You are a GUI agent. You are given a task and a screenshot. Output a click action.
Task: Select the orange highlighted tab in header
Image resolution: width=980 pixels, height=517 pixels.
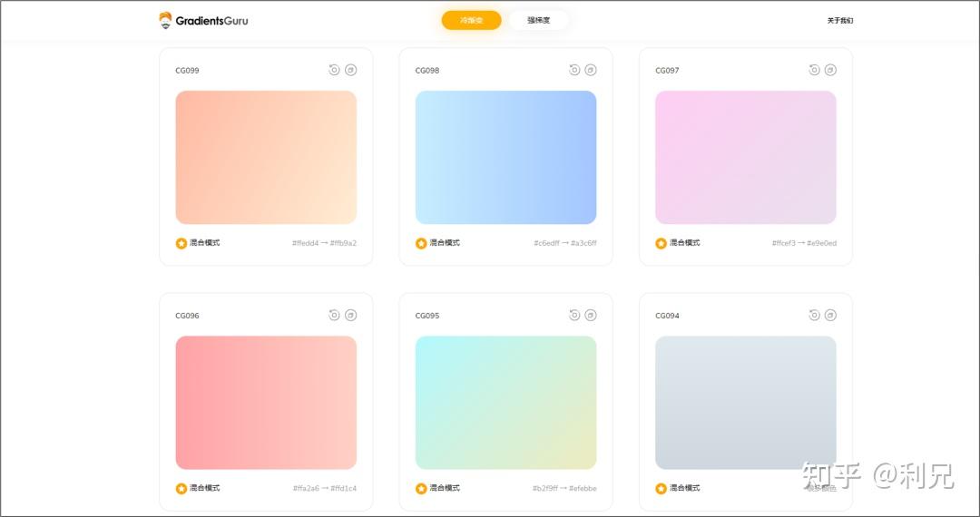pos(471,20)
